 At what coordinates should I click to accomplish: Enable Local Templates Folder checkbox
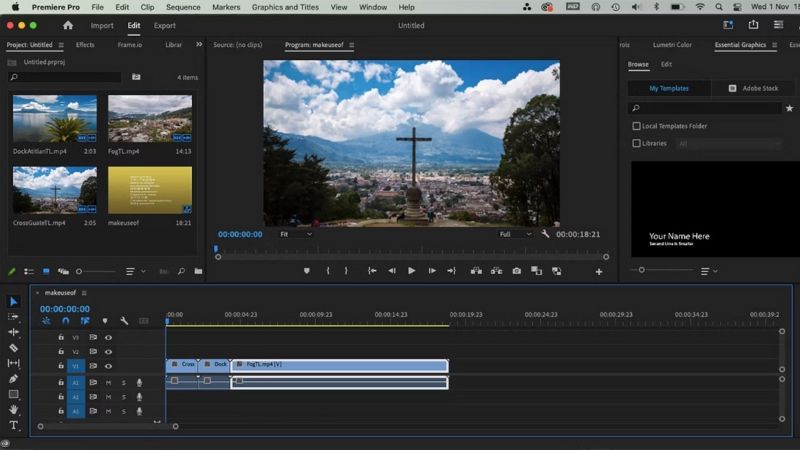pyautogui.click(x=636, y=126)
